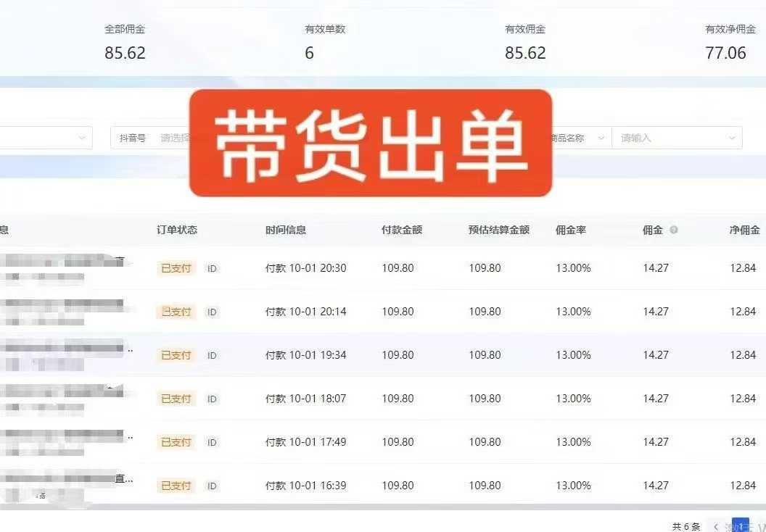Viewport: 766px width, 532px height.
Task: Click the 已支付 status tag for 20:30 order
Action: point(176,268)
